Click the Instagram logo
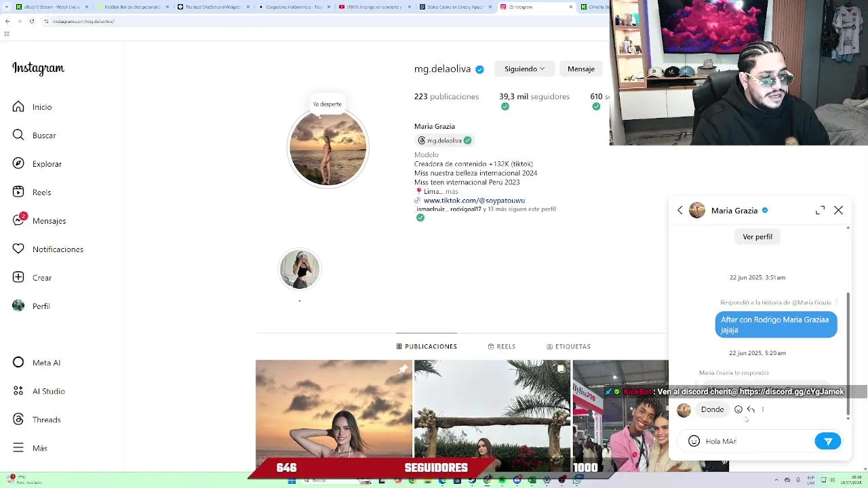This screenshot has width=868, height=488. [x=38, y=68]
